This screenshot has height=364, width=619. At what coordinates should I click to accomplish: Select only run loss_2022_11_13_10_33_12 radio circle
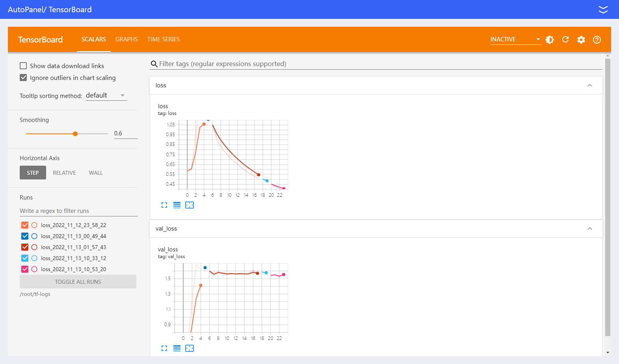[x=34, y=258]
